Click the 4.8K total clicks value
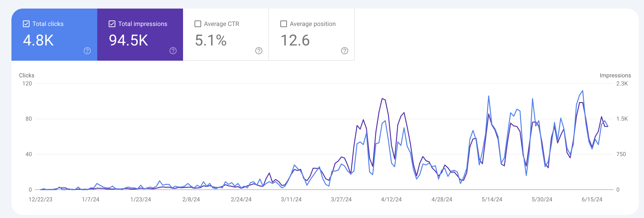This screenshot has height=218, width=644. (x=38, y=40)
